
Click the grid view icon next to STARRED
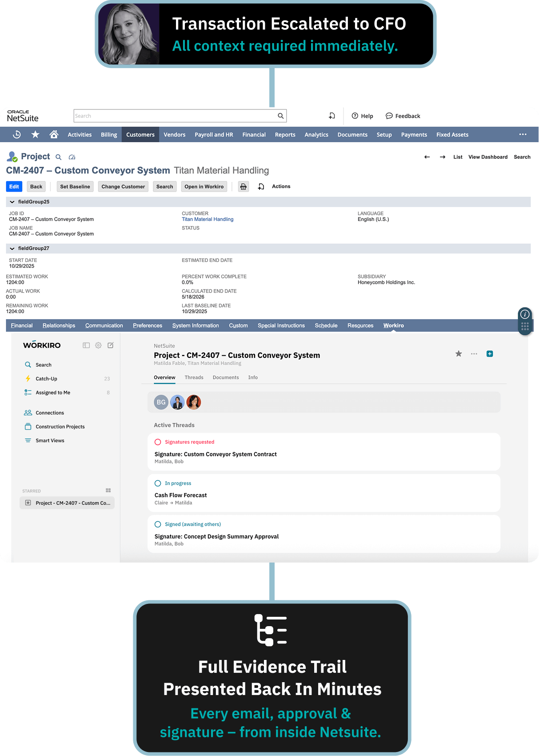click(x=108, y=491)
